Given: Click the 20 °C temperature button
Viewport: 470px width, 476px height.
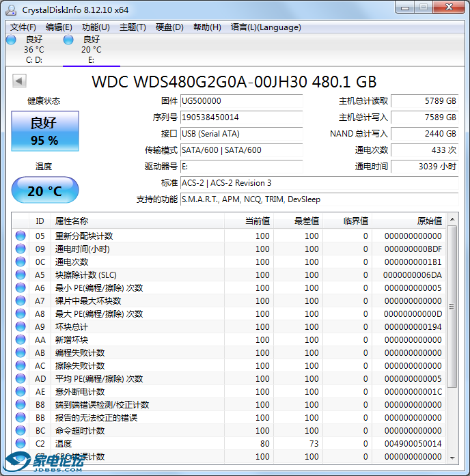Looking at the screenshot, I should click(45, 190).
